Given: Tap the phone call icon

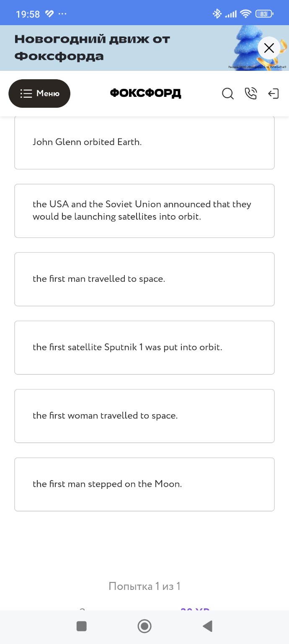Looking at the screenshot, I should point(250,93).
